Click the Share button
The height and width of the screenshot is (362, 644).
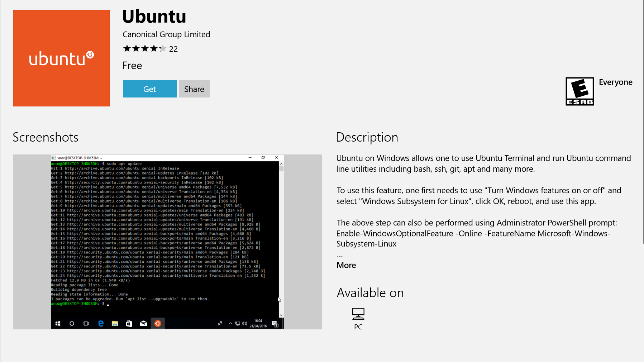tap(194, 89)
